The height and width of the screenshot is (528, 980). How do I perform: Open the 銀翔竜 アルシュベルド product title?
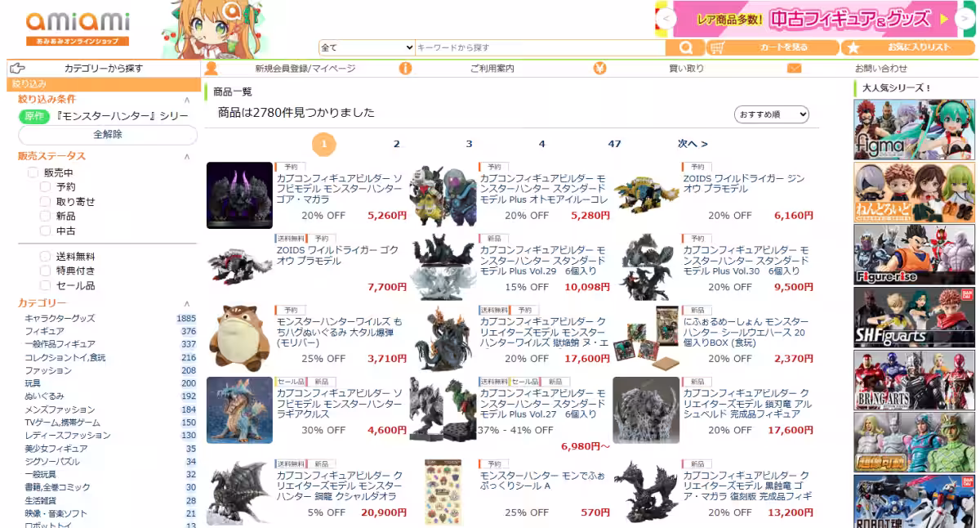pyautogui.click(x=746, y=404)
